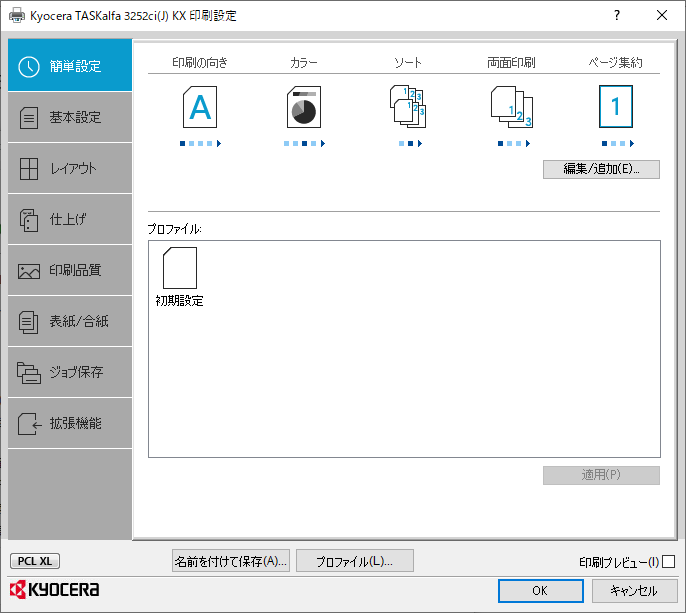Click the 編集/追加(E)... button

pos(601,169)
